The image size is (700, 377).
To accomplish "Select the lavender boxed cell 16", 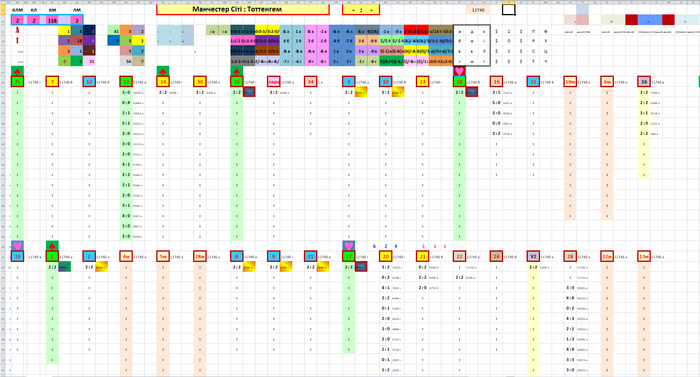I will coord(644,82).
